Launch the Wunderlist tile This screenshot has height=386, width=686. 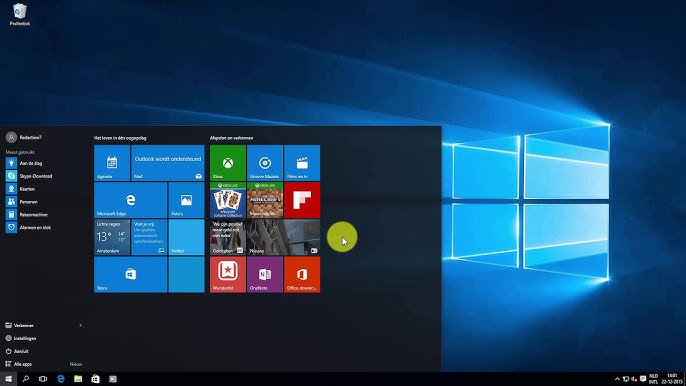tap(228, 274)
